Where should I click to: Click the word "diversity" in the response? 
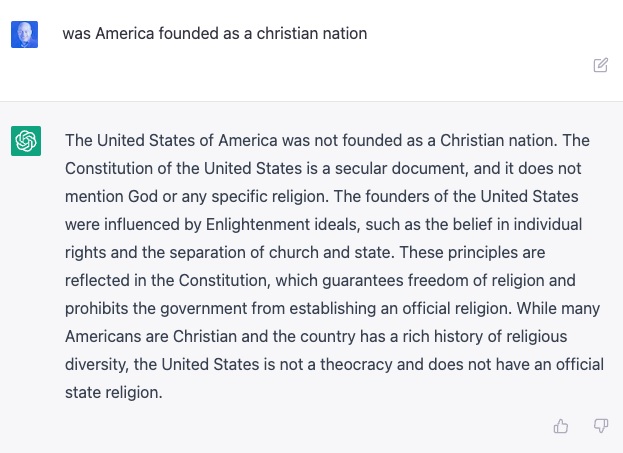(x=97, y=365)
